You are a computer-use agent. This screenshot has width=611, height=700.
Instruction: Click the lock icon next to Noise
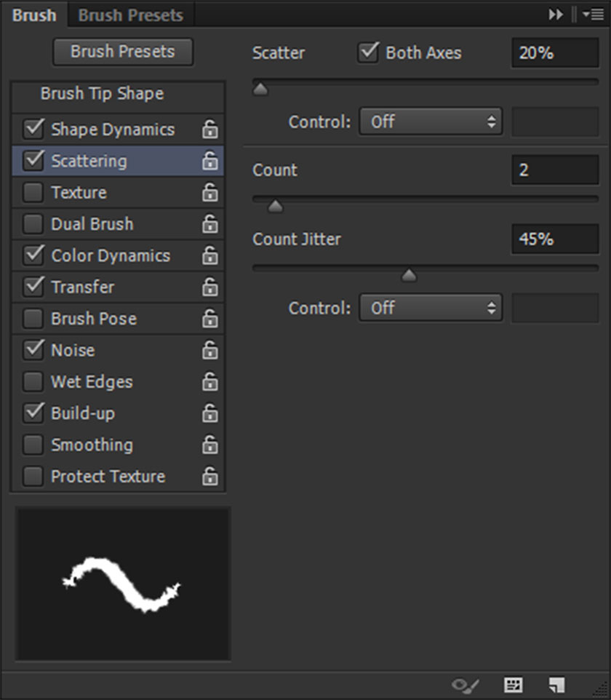coord(209,350)
